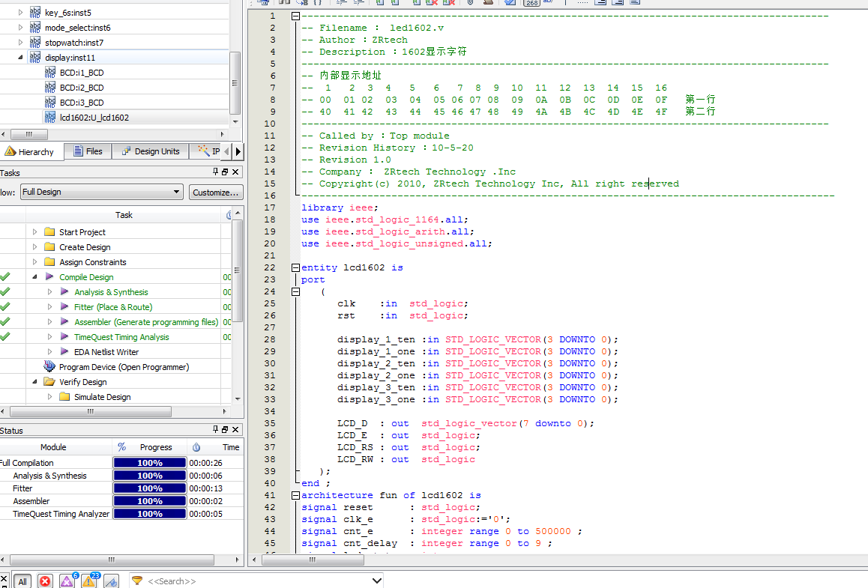Switch to the IP tab
The width and height of the screenshot is (868, 588).
[x=208, y=151]
